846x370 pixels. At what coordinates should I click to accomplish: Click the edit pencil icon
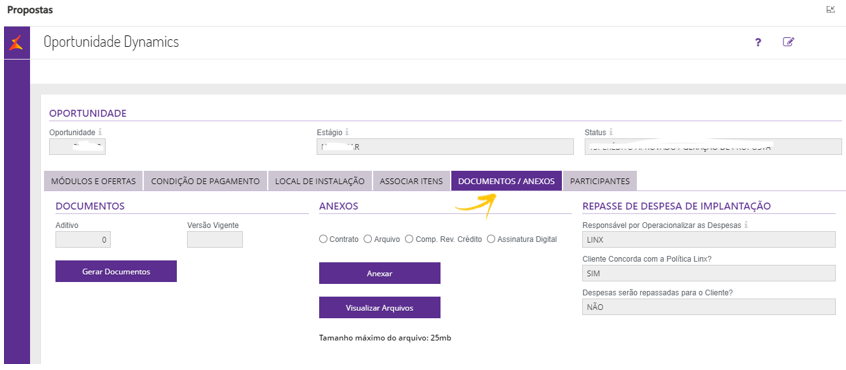point(788,42)
